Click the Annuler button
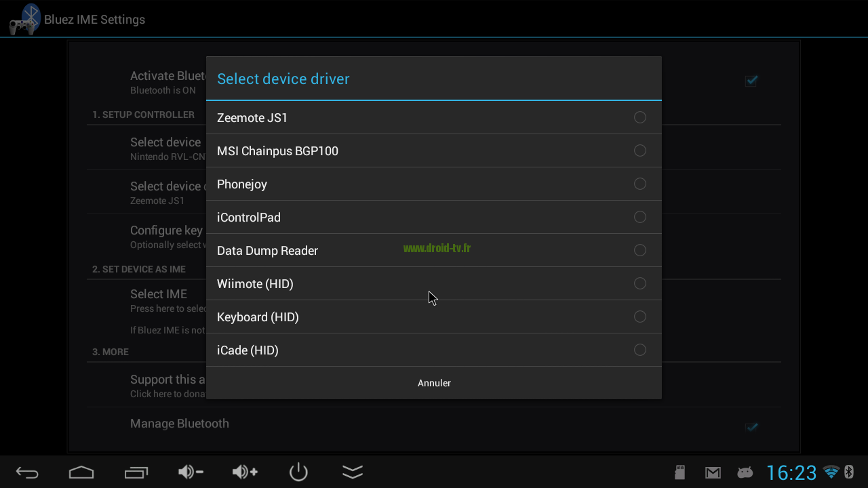This screenshot has height=488, width=868. point(434,383)
